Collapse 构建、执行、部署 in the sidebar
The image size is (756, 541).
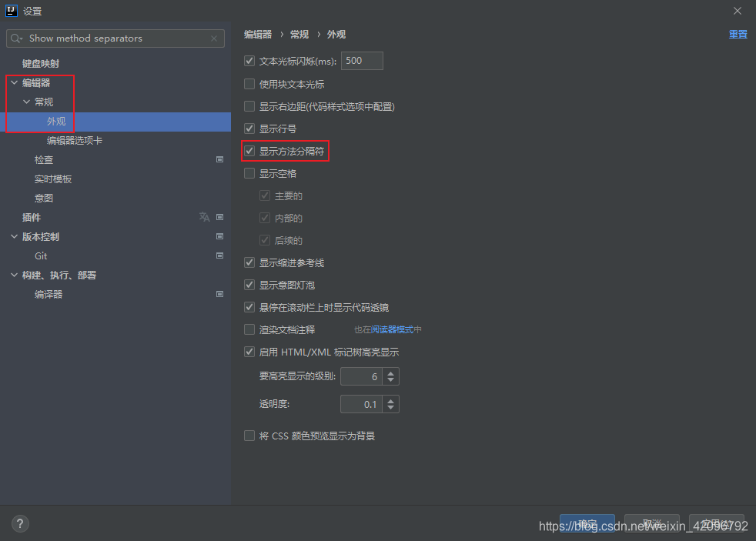click(x=14, y=275)
